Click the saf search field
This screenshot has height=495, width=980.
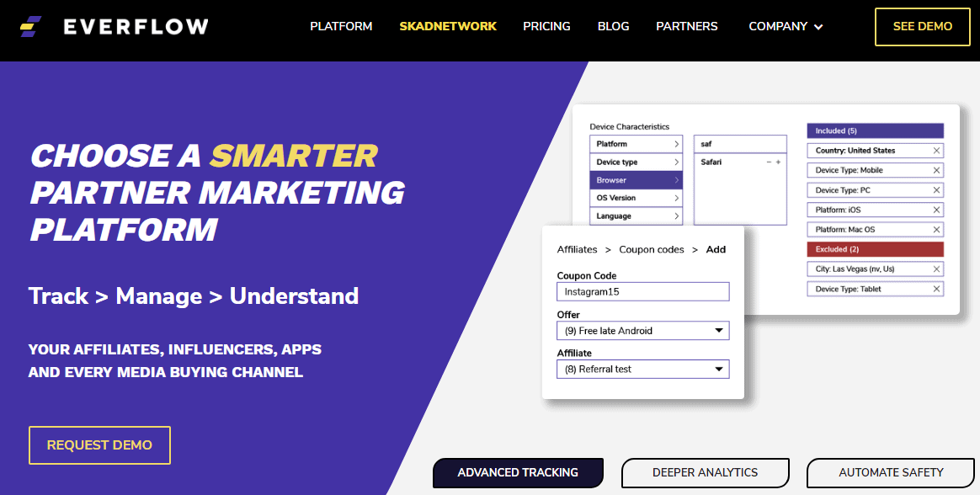[740, 144]
